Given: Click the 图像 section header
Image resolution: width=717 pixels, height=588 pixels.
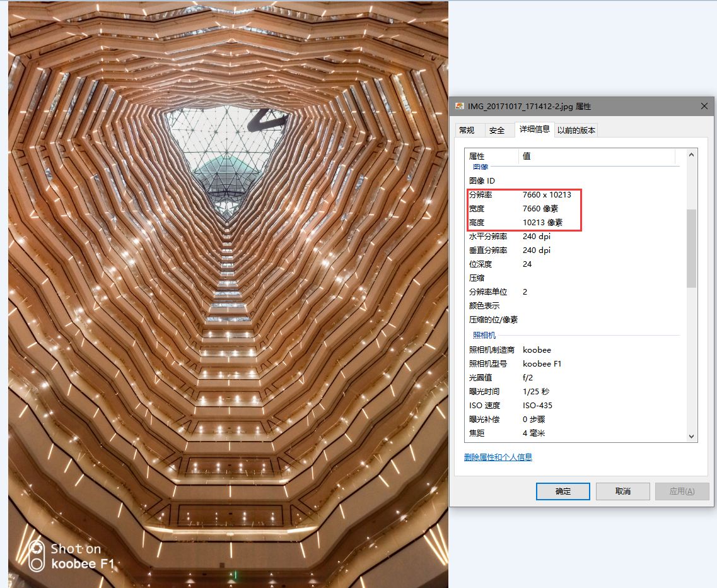Looking at the screenshot, I should point(481,167).
